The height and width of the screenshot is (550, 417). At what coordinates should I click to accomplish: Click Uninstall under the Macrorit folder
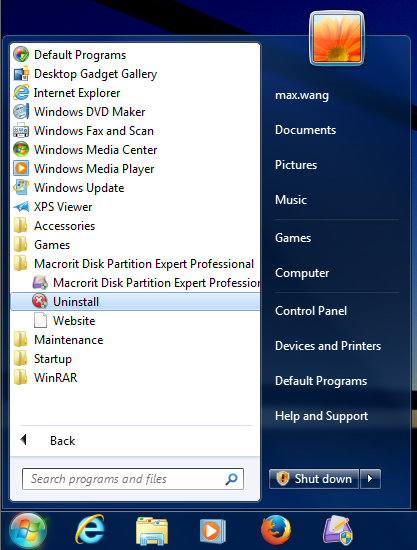[135, 302]
